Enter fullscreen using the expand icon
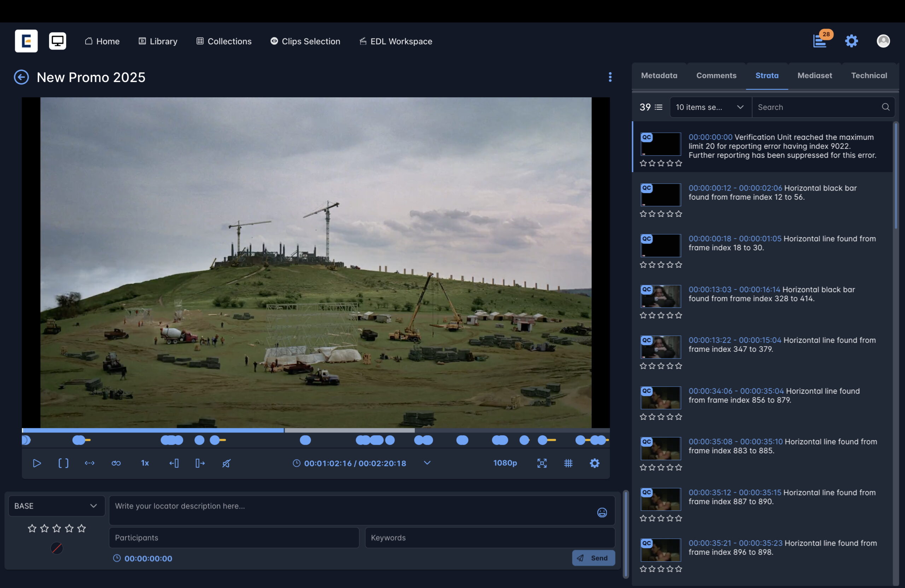Image resolution: width=905 pixels, height=588 pixels. 542,463
